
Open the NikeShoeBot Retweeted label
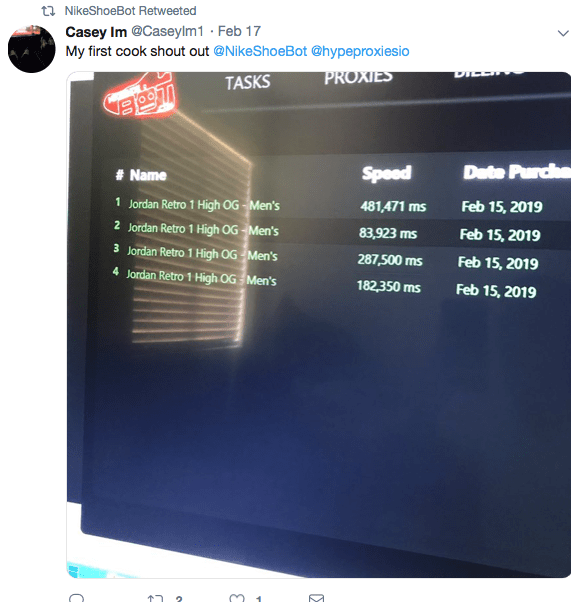coord(131,11)
